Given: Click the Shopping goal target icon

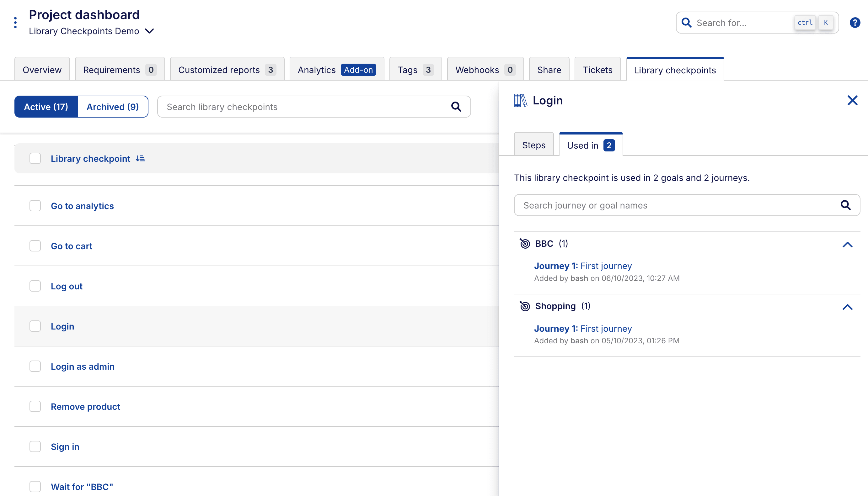Looking at the screenshot, I should 525,306.
